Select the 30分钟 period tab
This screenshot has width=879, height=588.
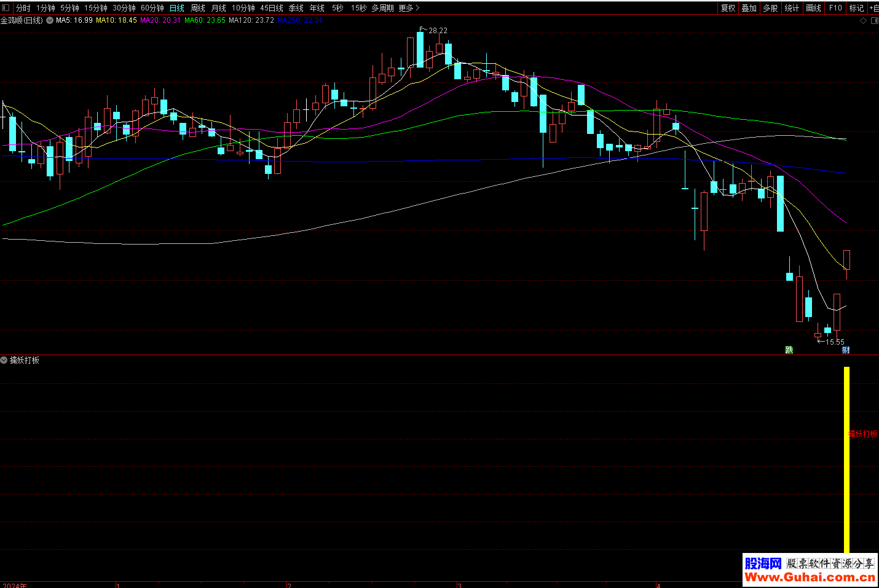[x=124, y=8]
